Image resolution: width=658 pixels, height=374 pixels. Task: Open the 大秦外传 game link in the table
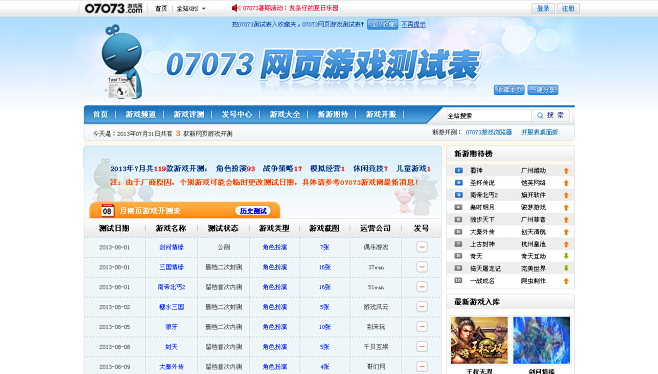point(171,367)
